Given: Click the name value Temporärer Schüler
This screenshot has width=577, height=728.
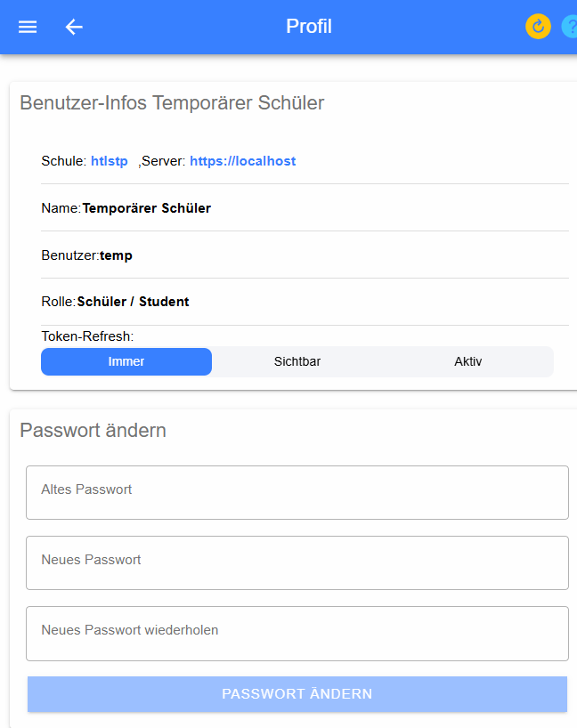Looking at the screenshot, I should click(147, 208).
